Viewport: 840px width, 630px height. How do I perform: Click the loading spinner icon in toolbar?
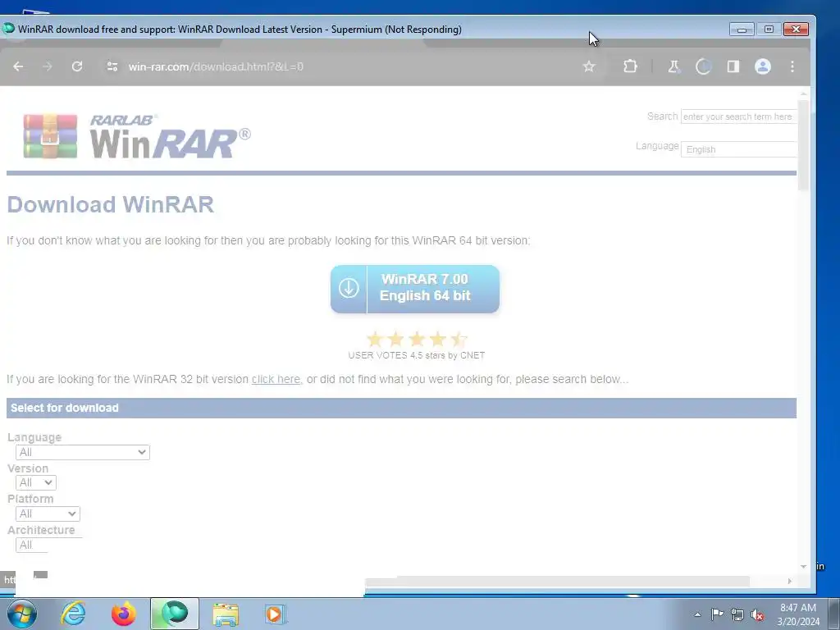(x=703, y=66)
